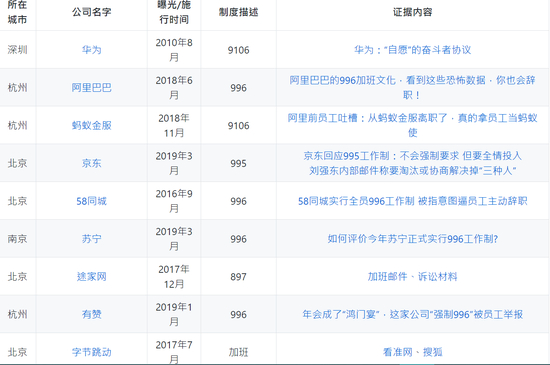Open the 蚂蚁金服 company link

[x=92, y=126]
